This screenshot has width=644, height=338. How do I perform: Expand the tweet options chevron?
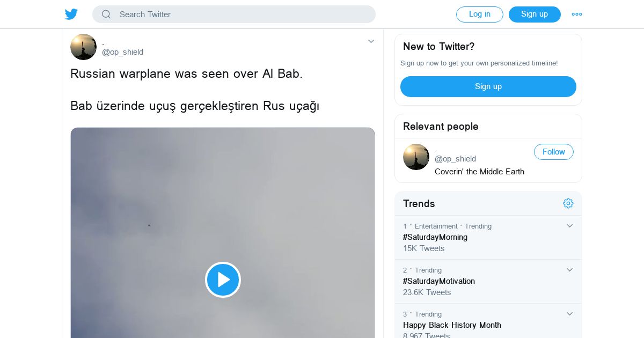point(371,41)
